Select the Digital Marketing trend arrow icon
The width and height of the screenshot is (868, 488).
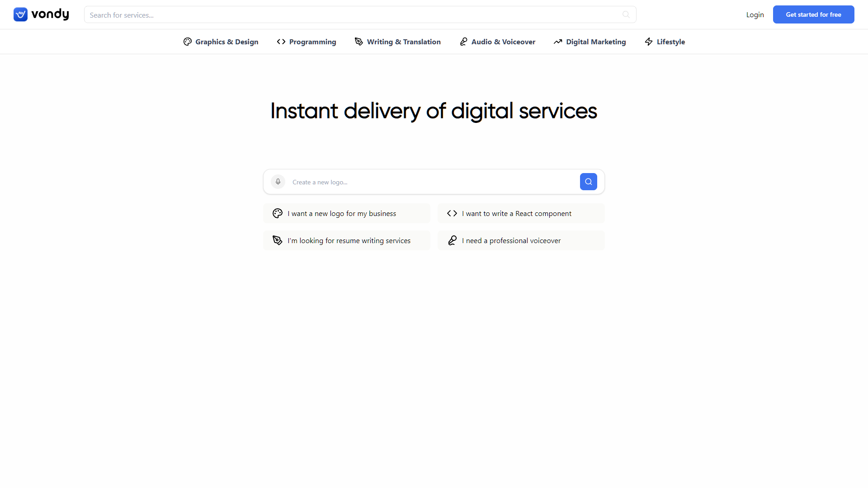558,41
